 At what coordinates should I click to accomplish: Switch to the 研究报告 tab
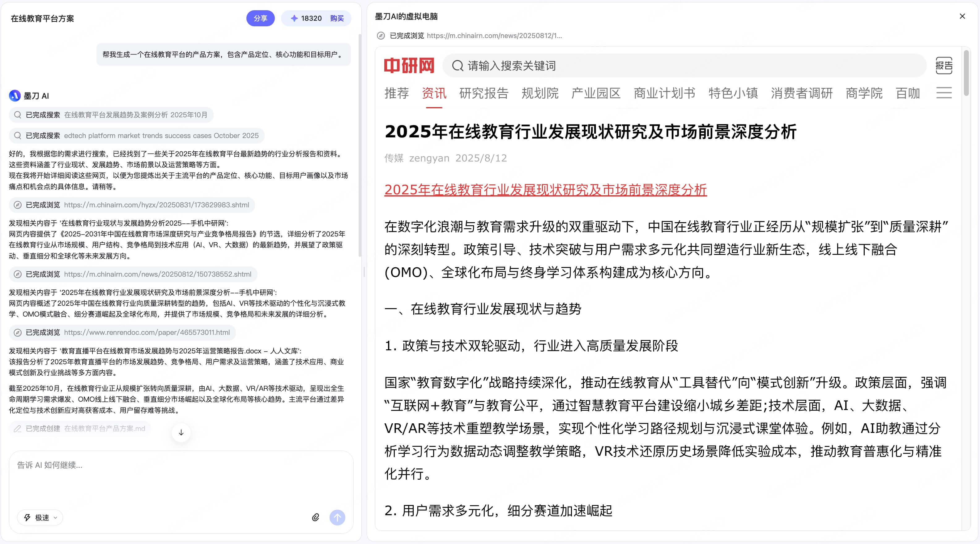[484, 93]
